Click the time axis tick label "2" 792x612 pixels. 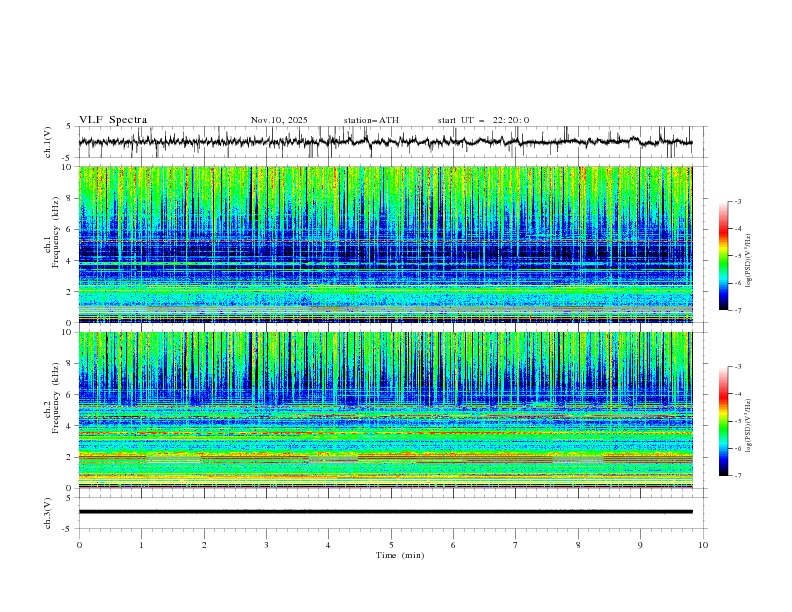click(x=204, y=545)
